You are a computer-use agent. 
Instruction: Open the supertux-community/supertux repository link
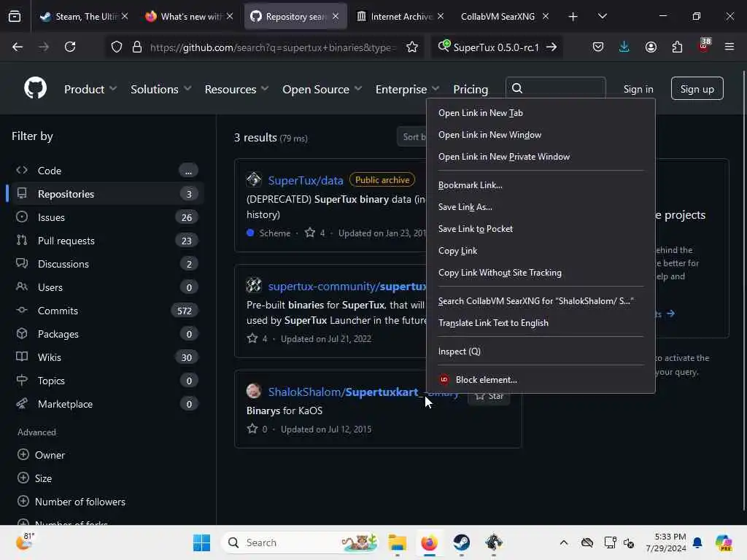(x=347, y=286)
